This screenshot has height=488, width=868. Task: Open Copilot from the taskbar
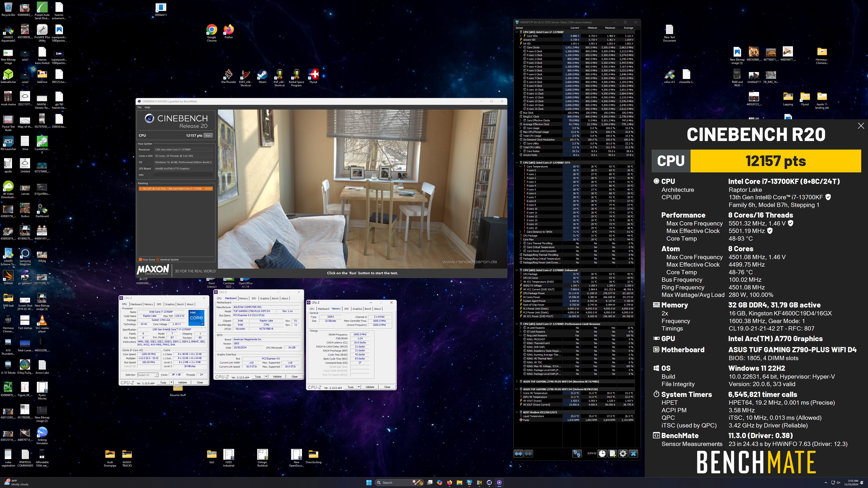(x=439, y=482)
